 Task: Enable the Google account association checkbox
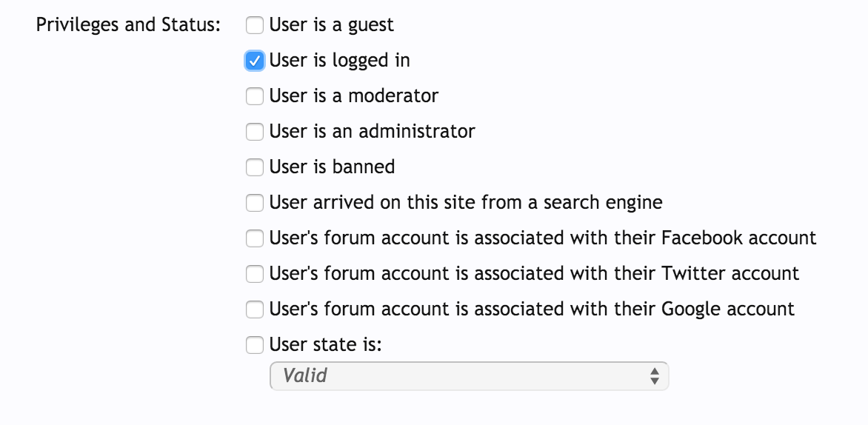point(255,309)
